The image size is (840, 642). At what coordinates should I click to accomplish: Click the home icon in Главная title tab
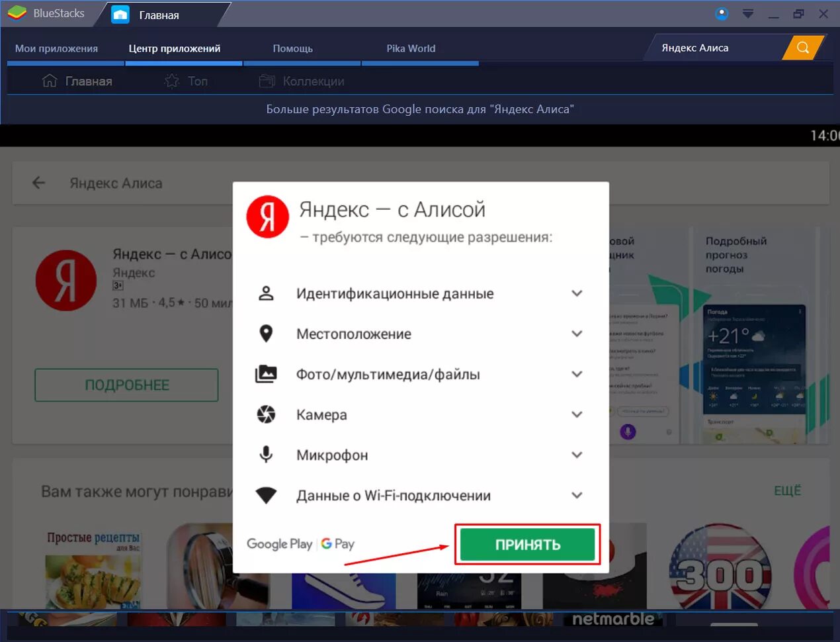click(120, 15)
